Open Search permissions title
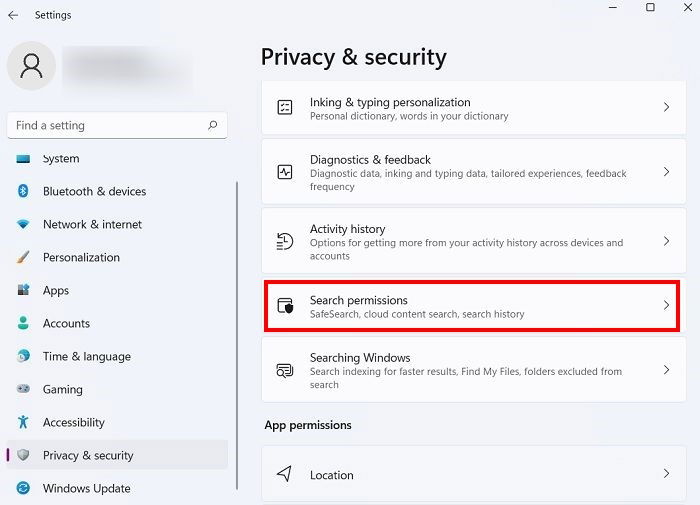This screenshot has height=505, width=700. pyautogui.click(x=358, y=300)
